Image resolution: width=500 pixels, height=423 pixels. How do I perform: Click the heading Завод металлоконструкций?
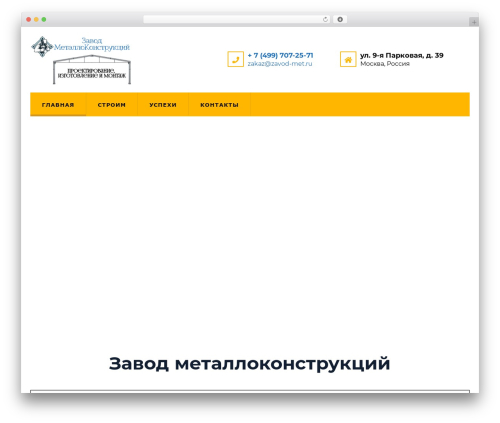coord(249,363)
